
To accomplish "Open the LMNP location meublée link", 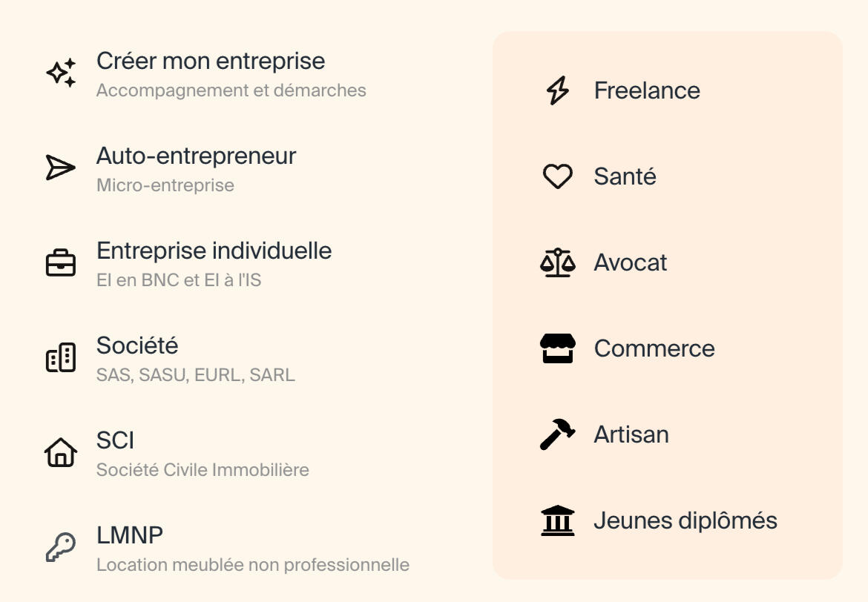I will pyautogui.click(x=130, y=535).
